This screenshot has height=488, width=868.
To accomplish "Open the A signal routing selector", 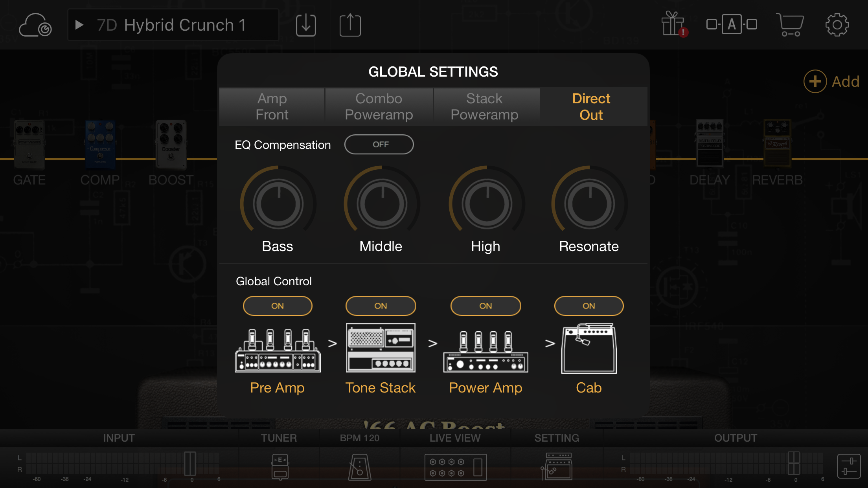I will point(731,24).
